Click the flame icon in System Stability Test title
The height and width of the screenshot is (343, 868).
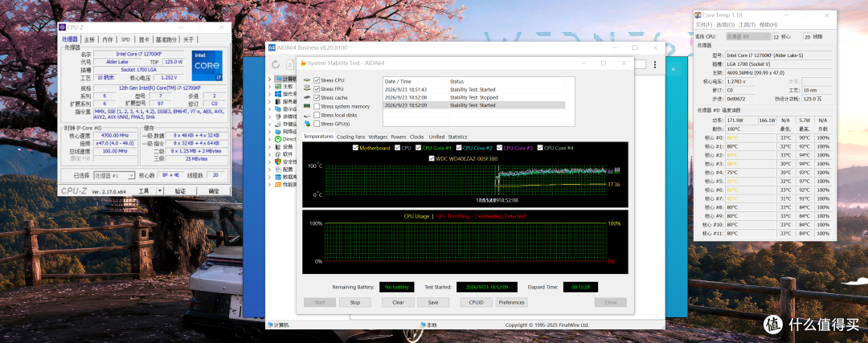coord(303,63)
